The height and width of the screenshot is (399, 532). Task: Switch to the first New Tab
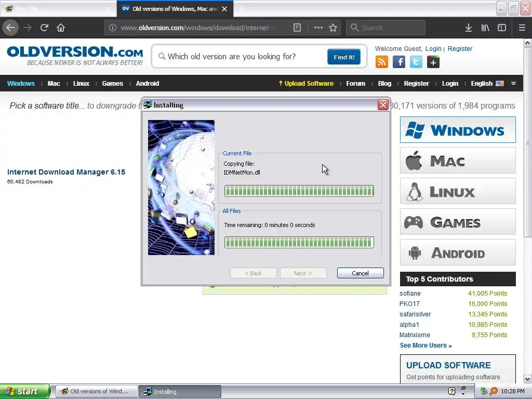coord(58,8)
